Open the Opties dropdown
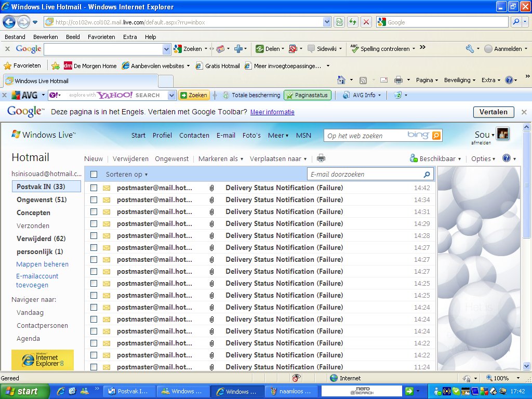Viewport: 532px width, 399px height. (x=483, y=158)
